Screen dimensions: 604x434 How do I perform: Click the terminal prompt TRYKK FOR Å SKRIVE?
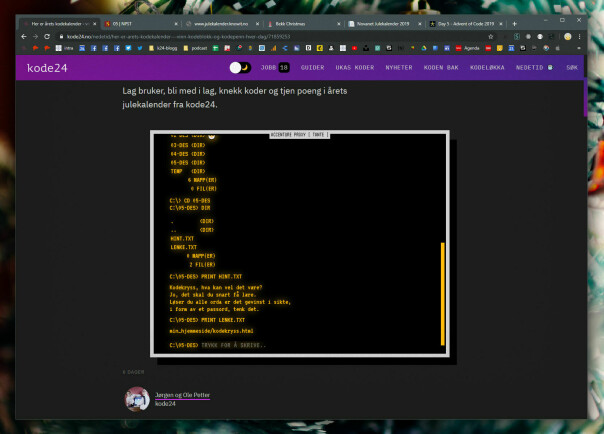(233, 345)
